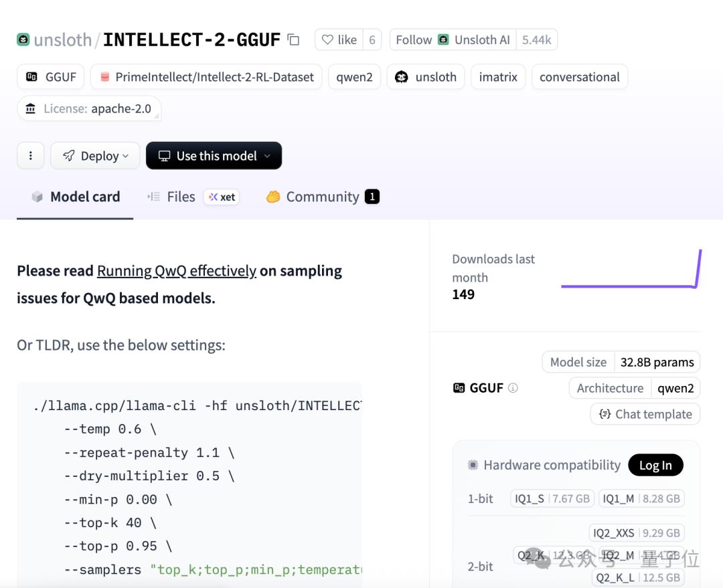Click the unsloth avatar icon beside repo name

coord(23,39)
